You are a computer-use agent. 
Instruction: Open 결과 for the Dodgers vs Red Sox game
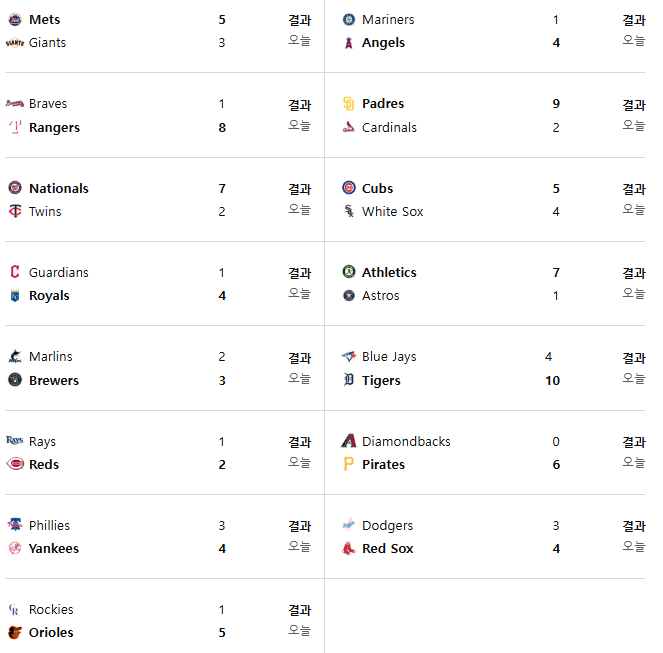[634, 526]
